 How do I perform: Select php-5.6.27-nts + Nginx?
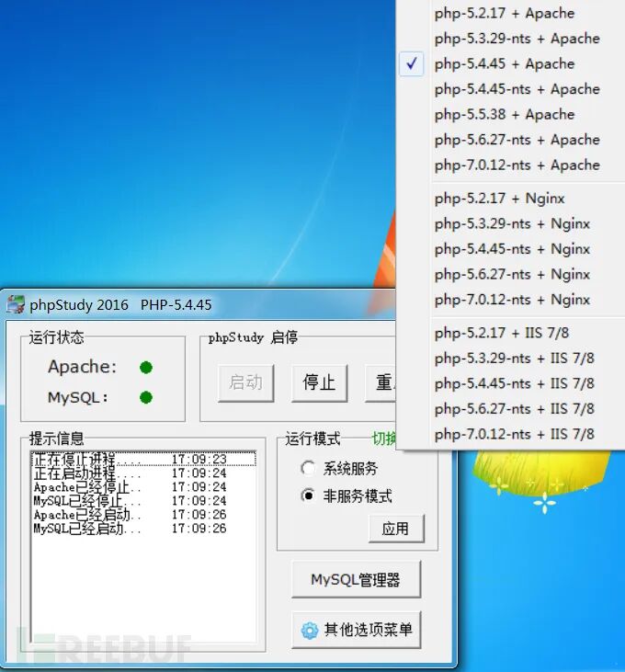click(x=510, y=274)
